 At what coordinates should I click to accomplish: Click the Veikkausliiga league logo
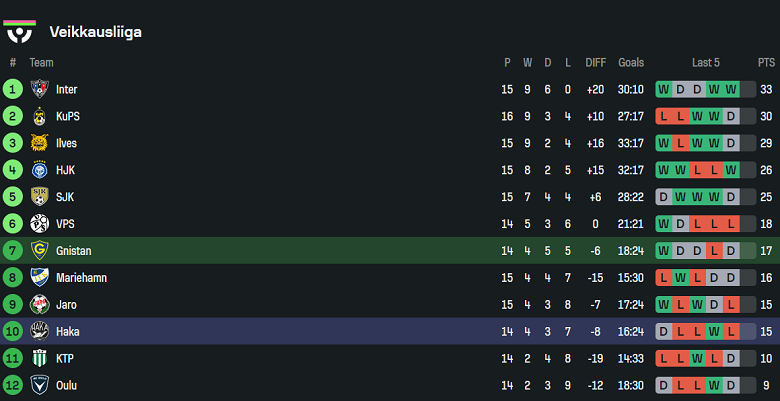point(20,30)
